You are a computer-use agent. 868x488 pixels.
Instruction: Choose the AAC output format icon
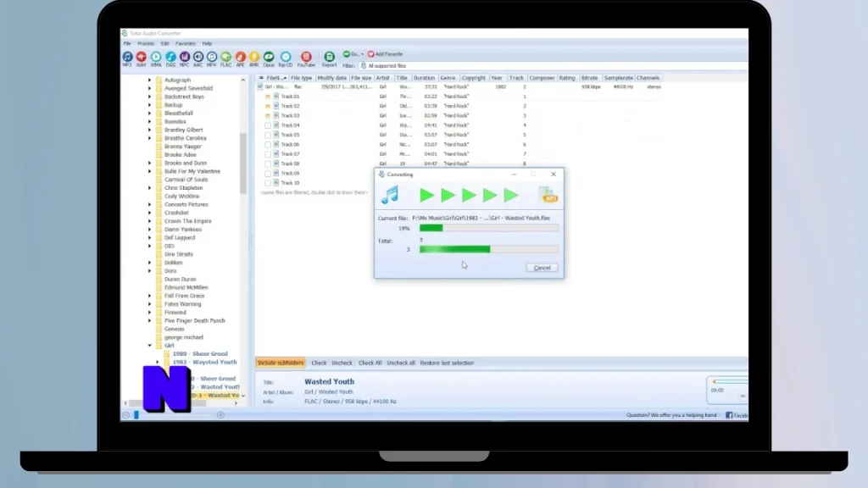tap(198, 57)
